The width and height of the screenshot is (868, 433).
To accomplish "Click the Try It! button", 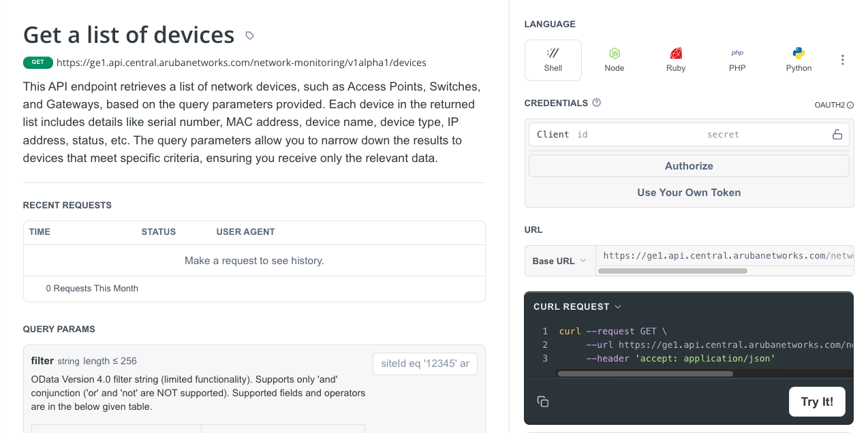I will point(817,402).
